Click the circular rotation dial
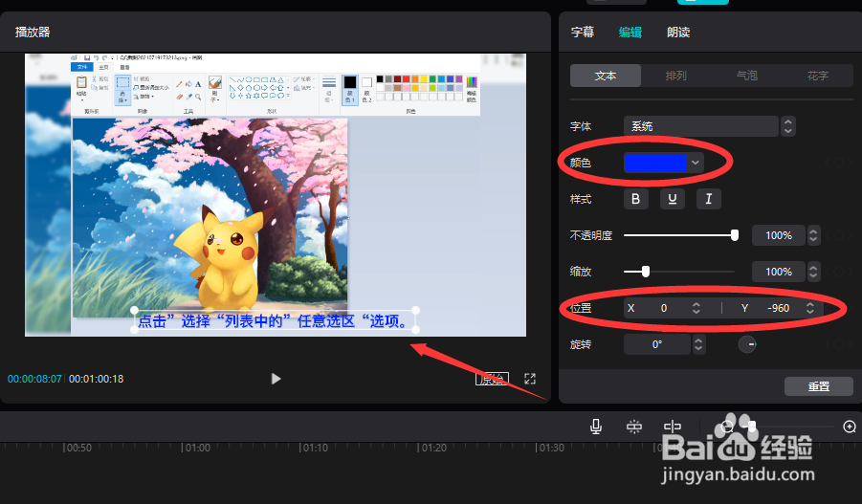The height and width of the screenshot is (504, 862). 747,344
